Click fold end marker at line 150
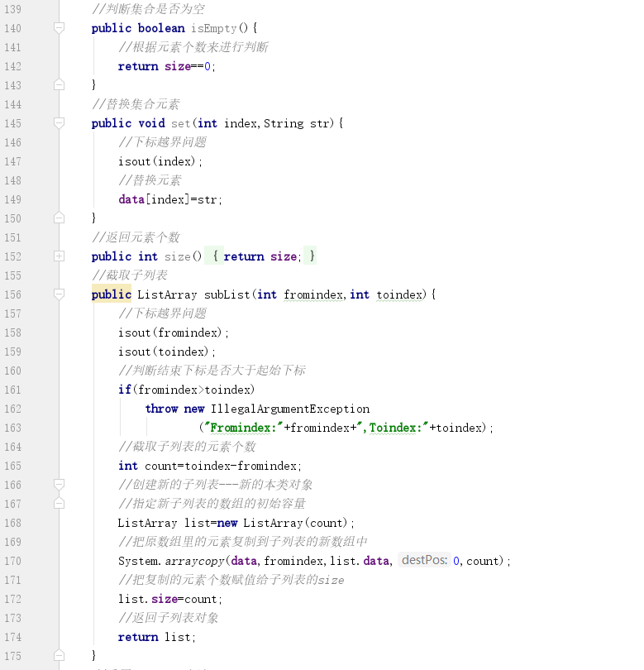 tap(59, 218)
